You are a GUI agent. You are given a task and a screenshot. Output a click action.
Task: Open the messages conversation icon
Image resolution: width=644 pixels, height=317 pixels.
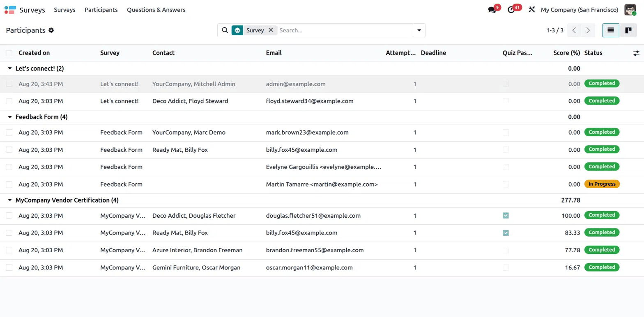pyautogui.click(x=492, y=10)
